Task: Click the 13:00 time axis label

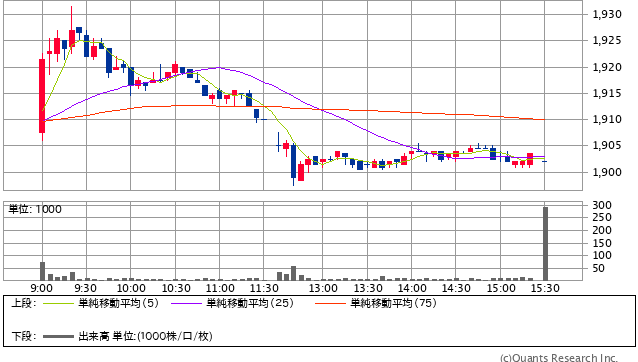Action: (x=323, y=288)
